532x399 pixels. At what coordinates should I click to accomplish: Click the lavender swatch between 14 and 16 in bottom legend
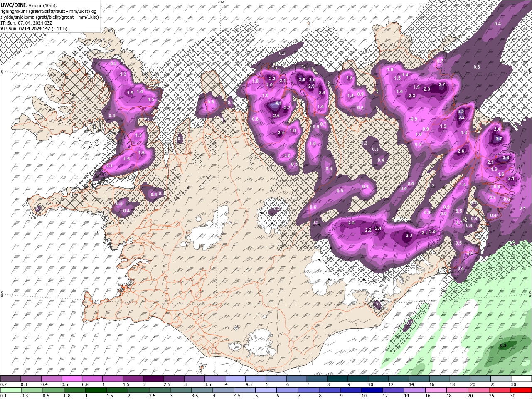click(414, 390)
